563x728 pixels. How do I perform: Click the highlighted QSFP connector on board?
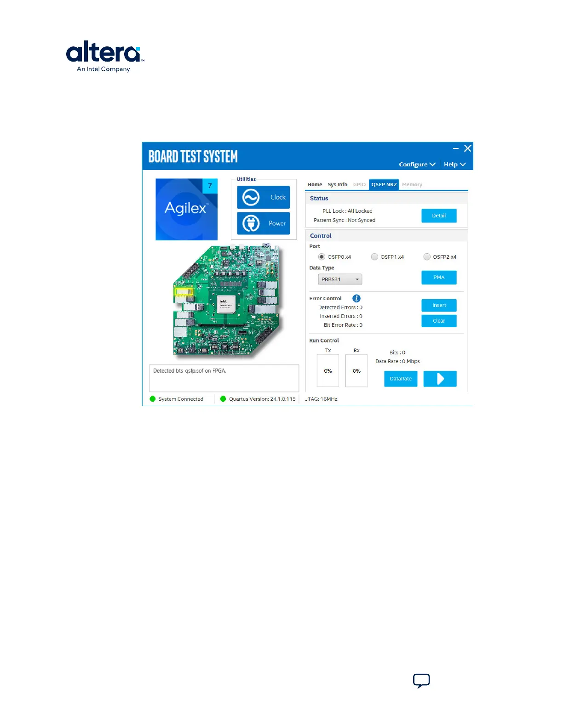[x=183, y=291]
